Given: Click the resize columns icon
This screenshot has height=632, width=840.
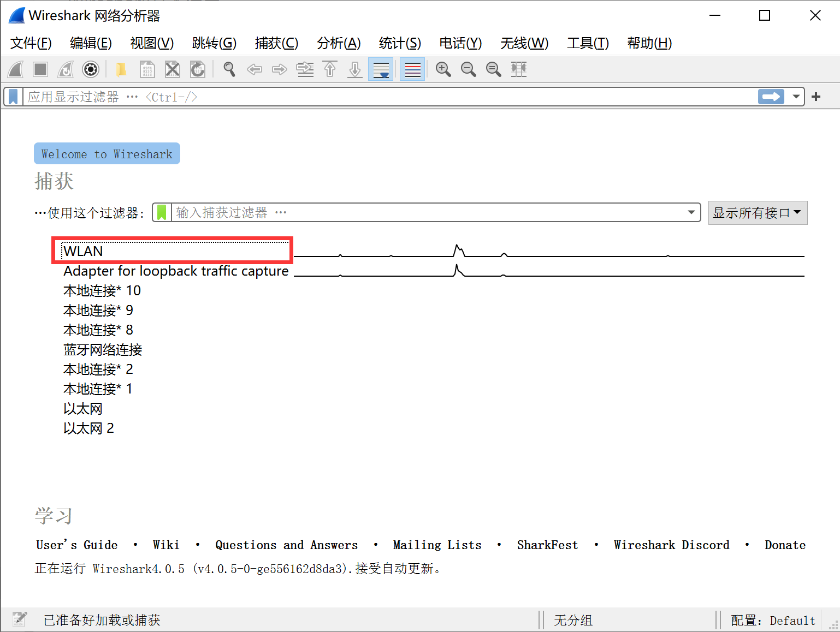Looking at the screenshot, I should (518, 69).
